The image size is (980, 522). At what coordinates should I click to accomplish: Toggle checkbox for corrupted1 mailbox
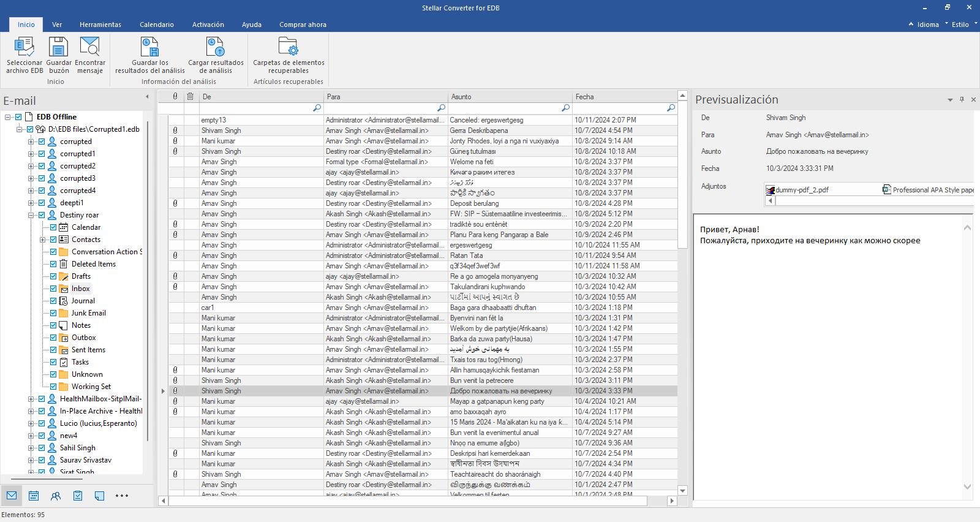(42, 154)
